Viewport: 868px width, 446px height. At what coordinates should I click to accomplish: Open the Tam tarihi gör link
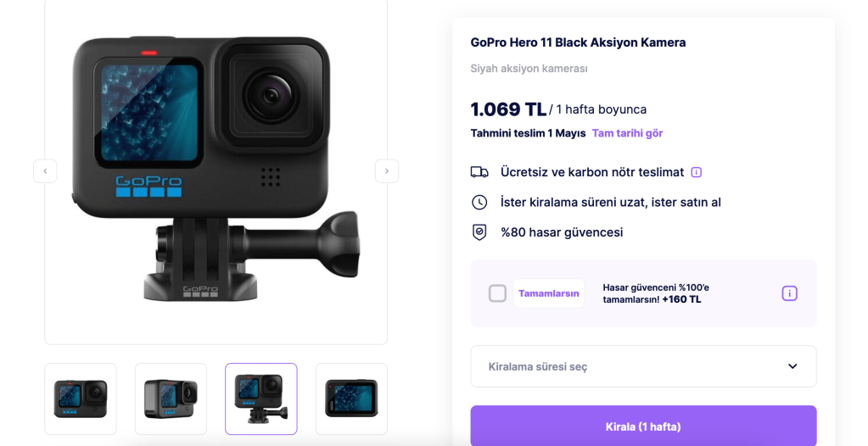click(x=627, y=133)
